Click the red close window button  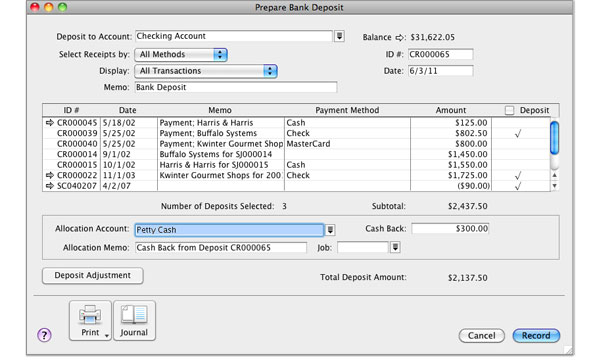35,7
